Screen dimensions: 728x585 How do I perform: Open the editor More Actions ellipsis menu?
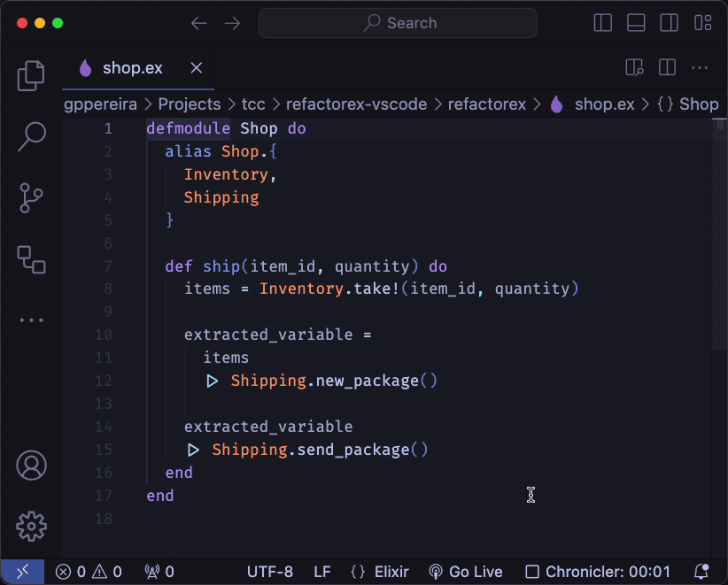(700, 68)
